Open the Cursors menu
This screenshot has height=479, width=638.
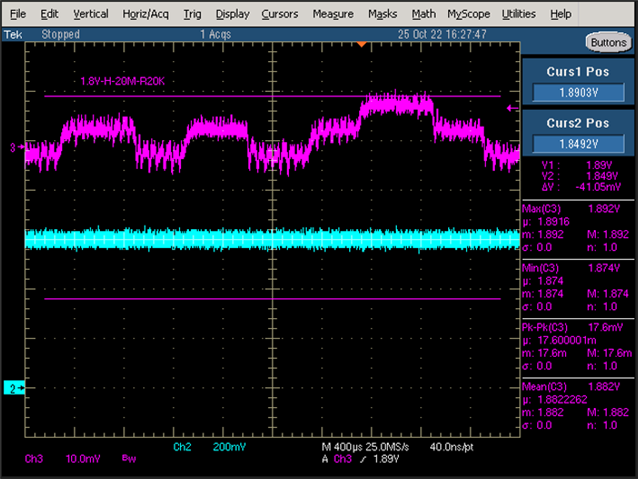(x=280, y=14)
